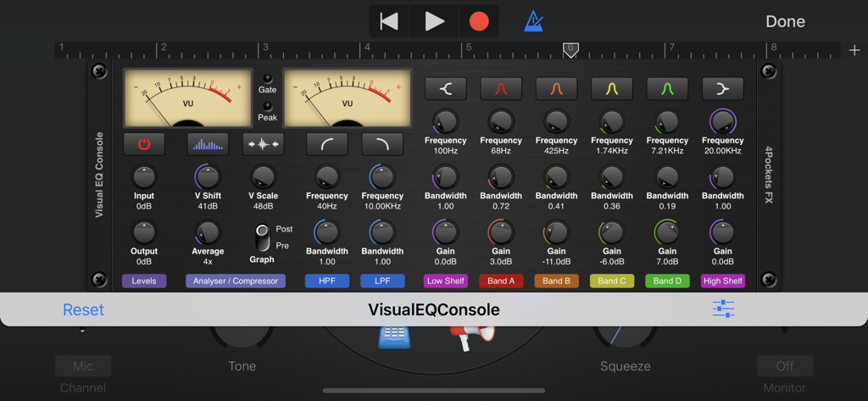Toggle the red Band A bell icon
Image resolution: width=868 pixels, height=401 pixels.
[501, 89]
